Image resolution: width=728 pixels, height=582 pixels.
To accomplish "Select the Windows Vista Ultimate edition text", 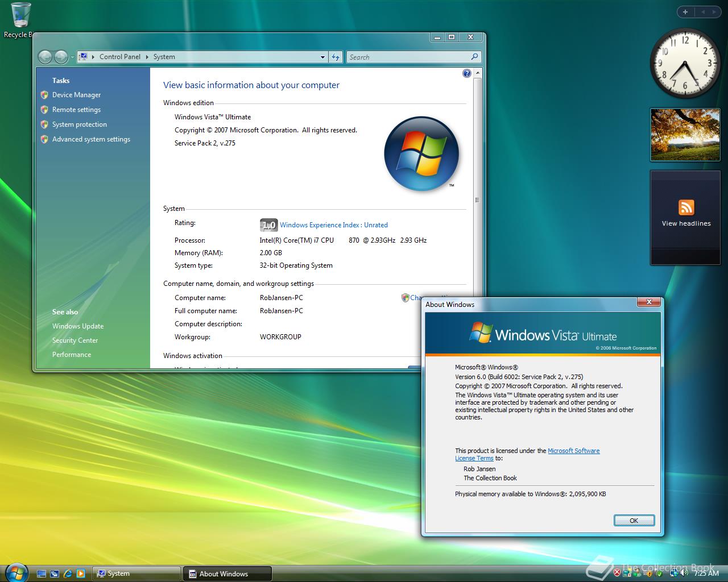I will click(x=213, y=117).
